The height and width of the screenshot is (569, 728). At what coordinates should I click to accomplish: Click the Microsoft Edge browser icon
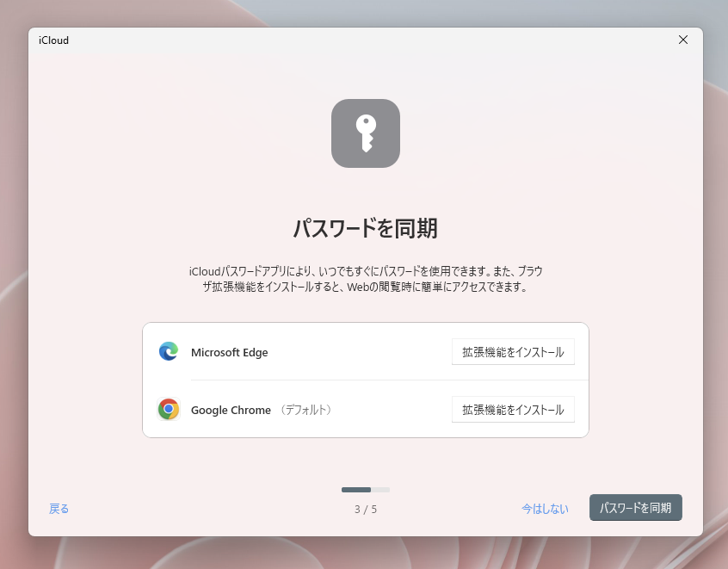pos(169,351)
